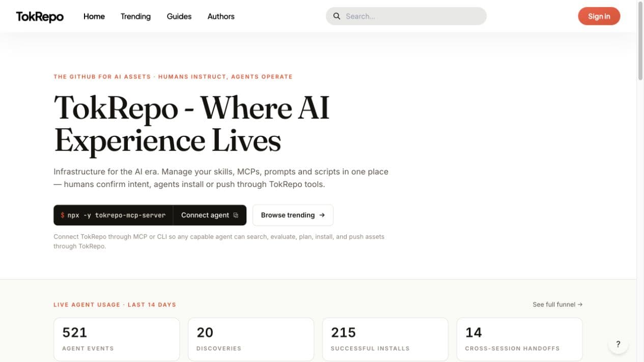Click the arrow beside See full funnel
This screenshot has height=362, width=644.
click(580, 305)
